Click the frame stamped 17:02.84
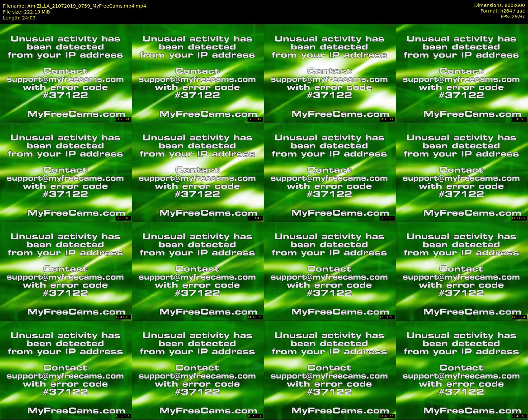The height and width of the screenshot is (420, 528). (462, 271)
